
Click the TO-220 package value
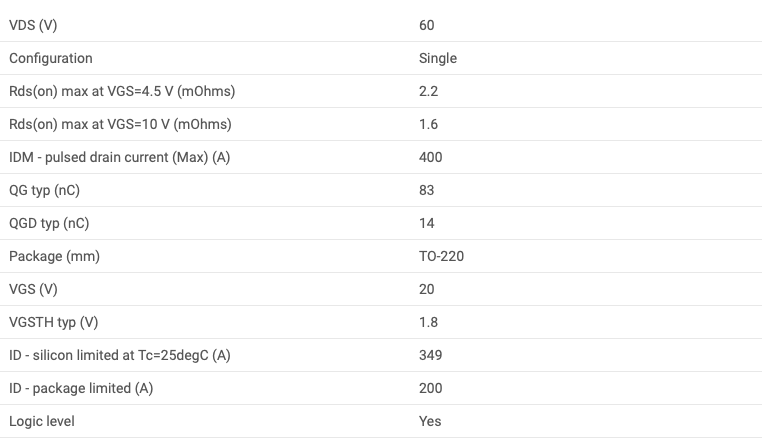click(441, 256)
